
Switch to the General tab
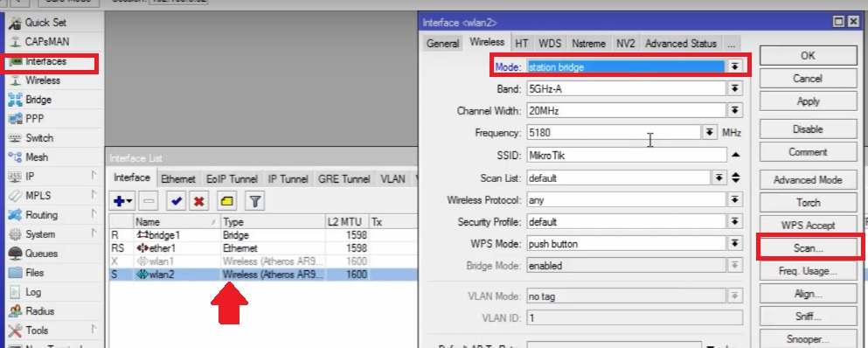click(442, 43)
